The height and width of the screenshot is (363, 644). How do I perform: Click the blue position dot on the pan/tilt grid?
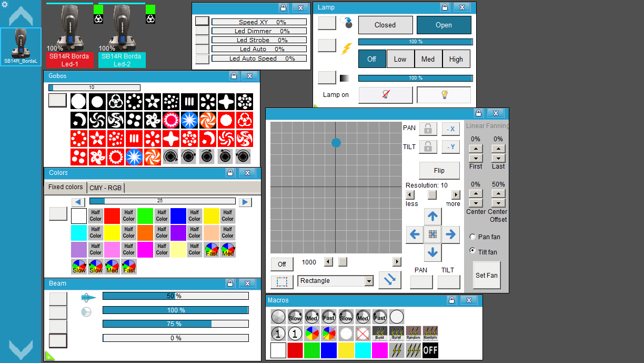click(336, 142)
